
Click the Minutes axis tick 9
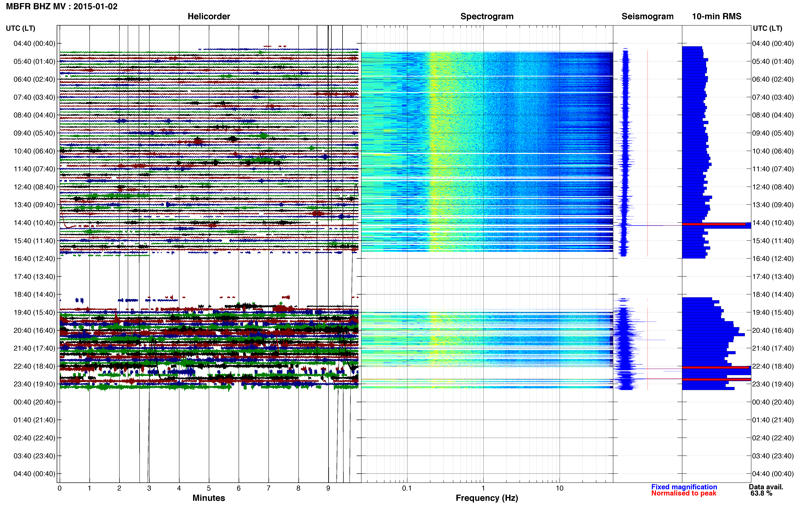click(328, 488)
